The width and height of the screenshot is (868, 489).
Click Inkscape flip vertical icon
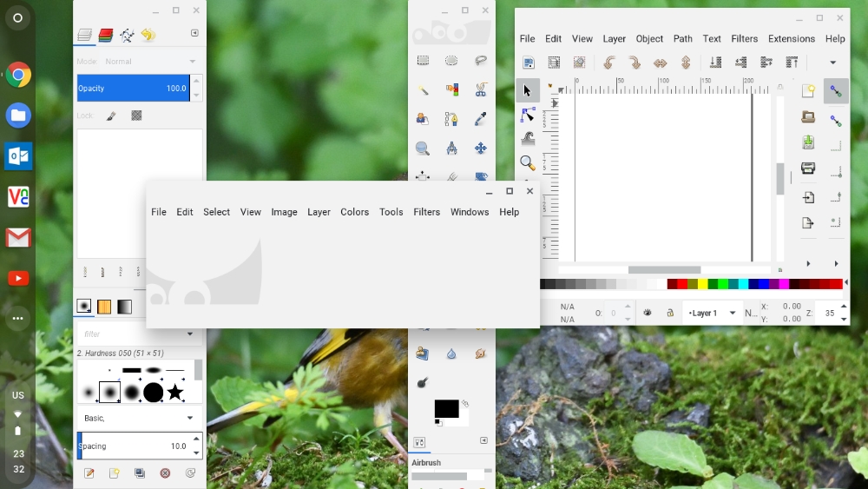tap(686, 63)
